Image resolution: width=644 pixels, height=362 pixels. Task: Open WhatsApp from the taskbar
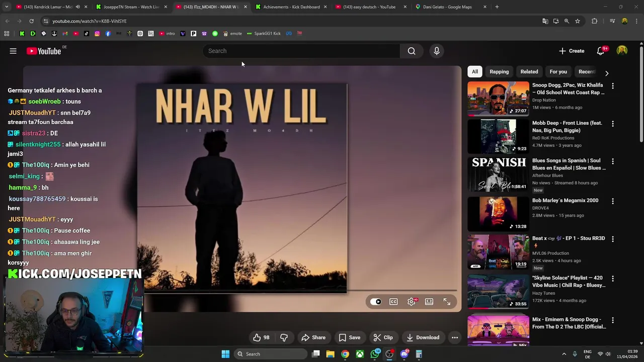(x=375, y=354)
